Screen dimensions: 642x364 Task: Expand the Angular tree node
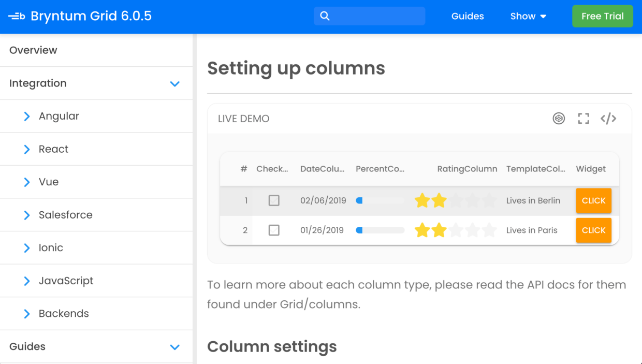pos(27,117)
